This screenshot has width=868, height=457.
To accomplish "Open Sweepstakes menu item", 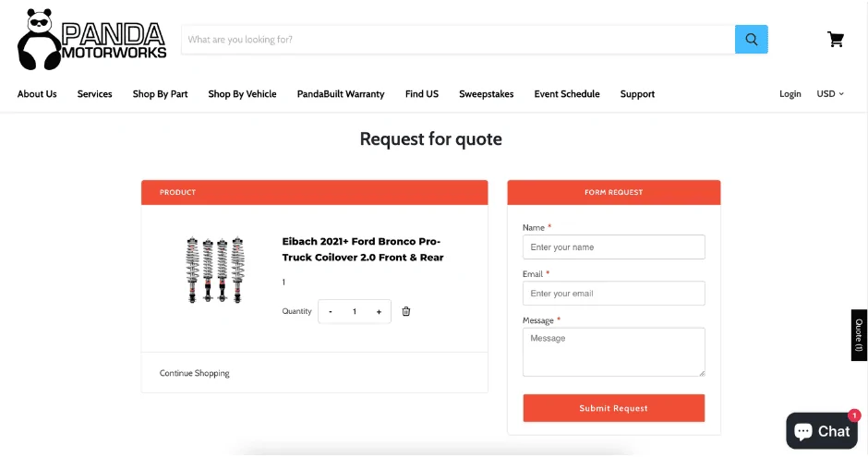I will (486, 94).
